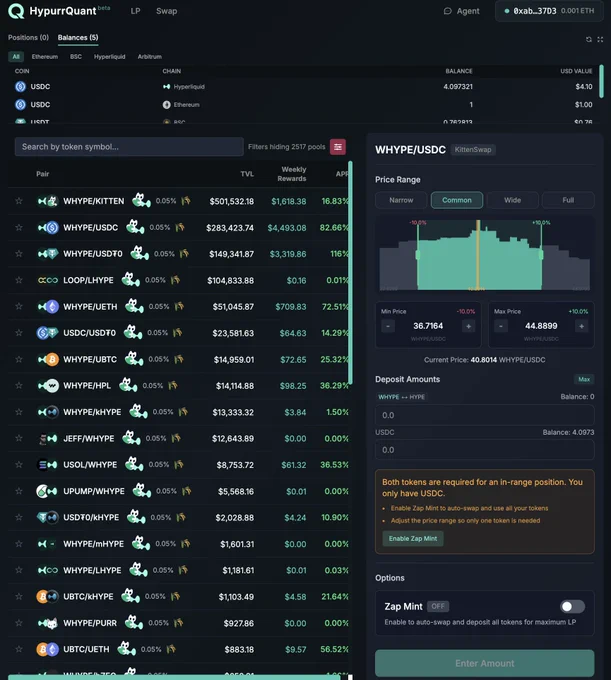Viewport: 611px width, 680px height.
Task: Click rewards icon on UBTC/UETH row
Action: point(171,649)
